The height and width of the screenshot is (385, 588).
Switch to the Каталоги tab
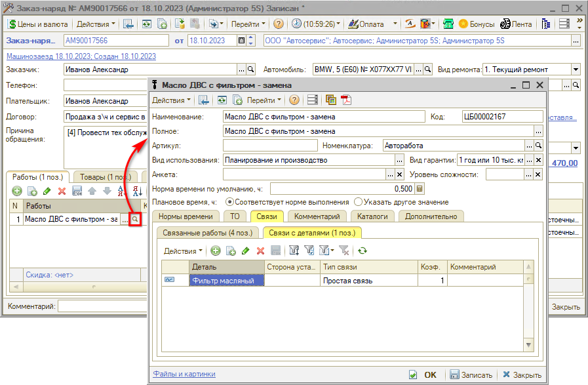point(372,216)
